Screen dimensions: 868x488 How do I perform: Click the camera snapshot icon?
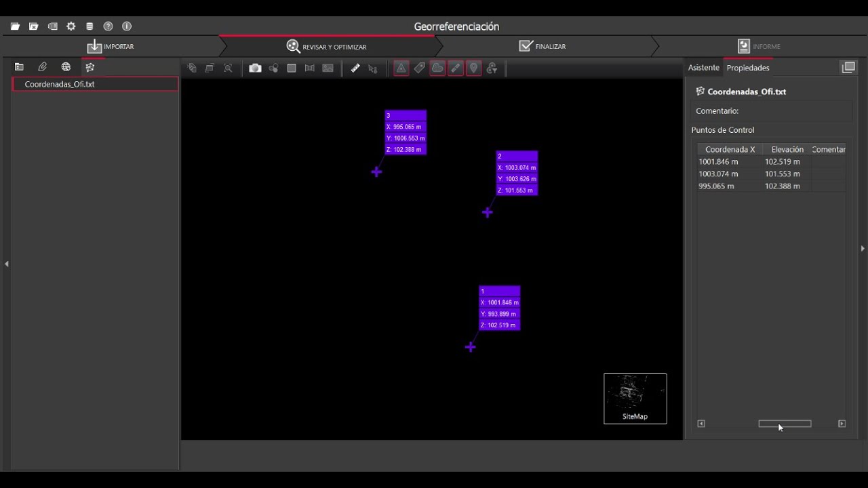(255, 68)
